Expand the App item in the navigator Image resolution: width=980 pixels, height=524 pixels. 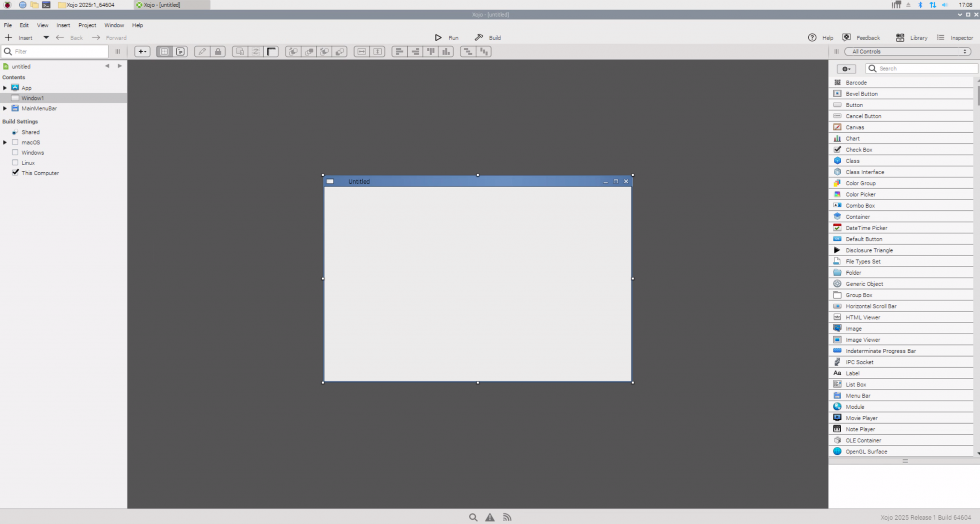click(x=4, y=88)
